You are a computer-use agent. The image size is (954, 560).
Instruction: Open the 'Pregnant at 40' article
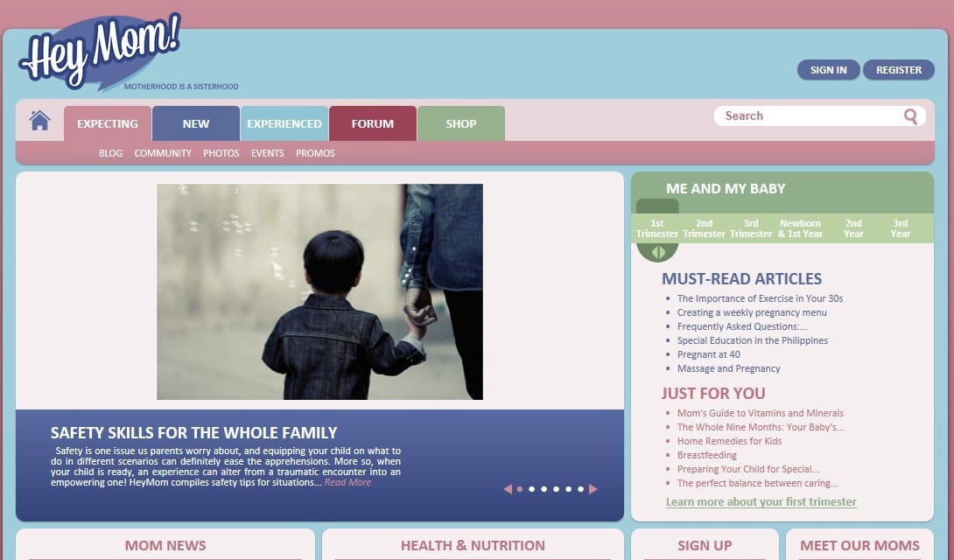(x=709, y=354)
